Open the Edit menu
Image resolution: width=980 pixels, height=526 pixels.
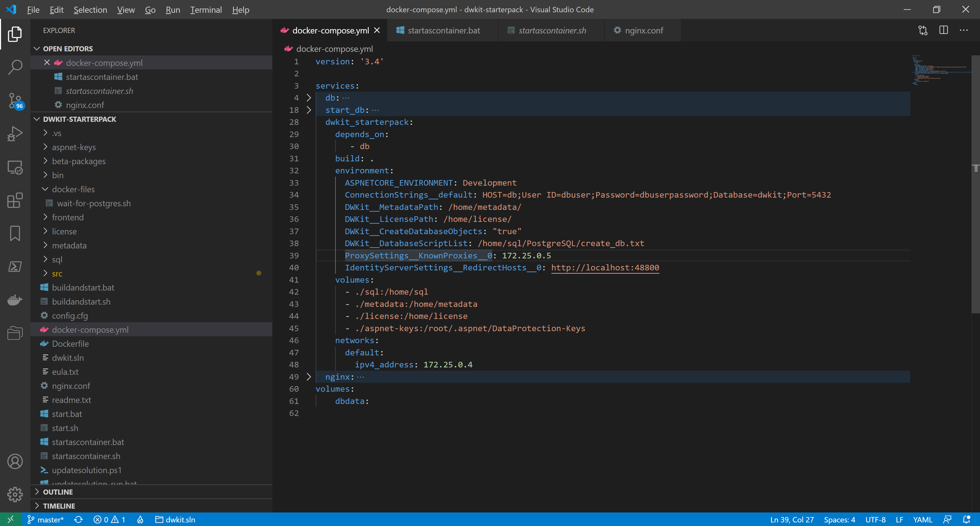56,9
